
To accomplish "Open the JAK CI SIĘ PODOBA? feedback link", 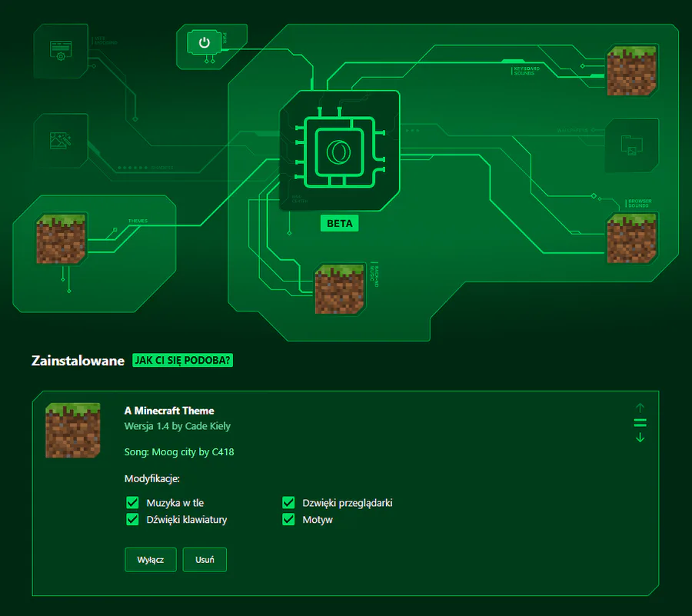I will 183,361.
